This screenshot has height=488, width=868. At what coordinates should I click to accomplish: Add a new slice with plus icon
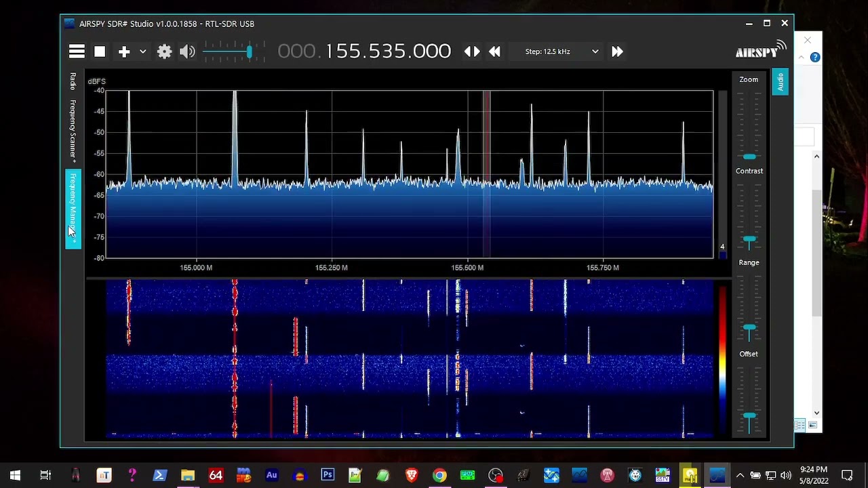click(124, 52)
